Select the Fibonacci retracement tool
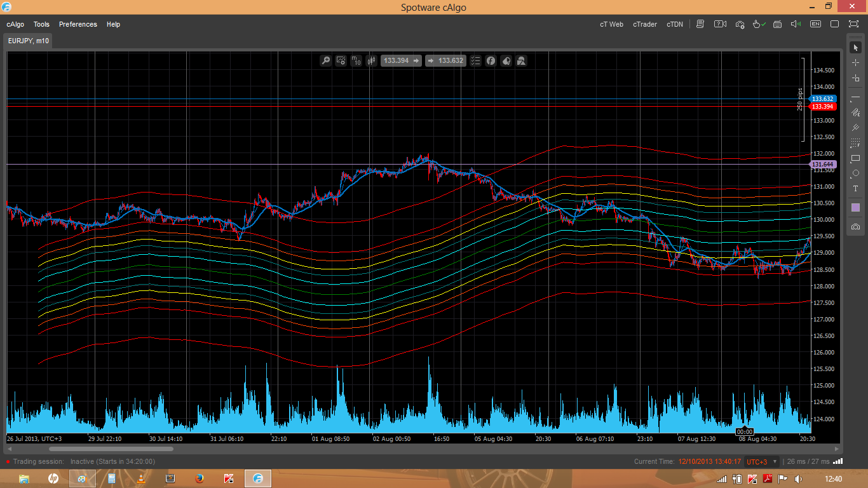Screen dimensions: 868x488 tap(855, 144)
